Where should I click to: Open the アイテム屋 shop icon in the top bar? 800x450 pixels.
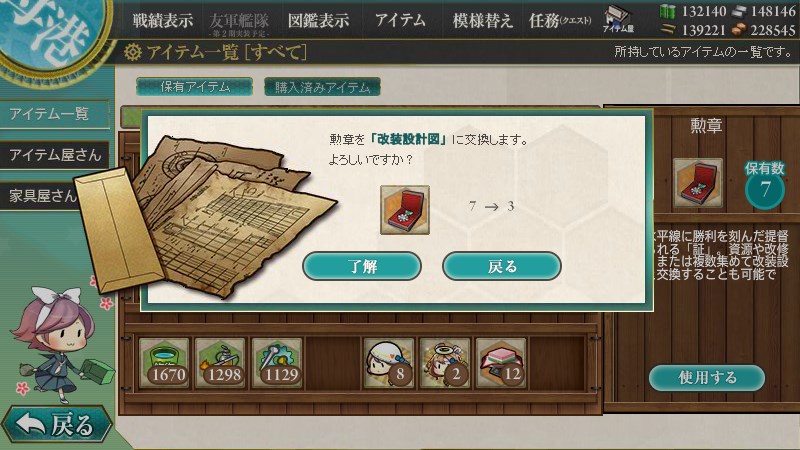click(x=618, y=19)
